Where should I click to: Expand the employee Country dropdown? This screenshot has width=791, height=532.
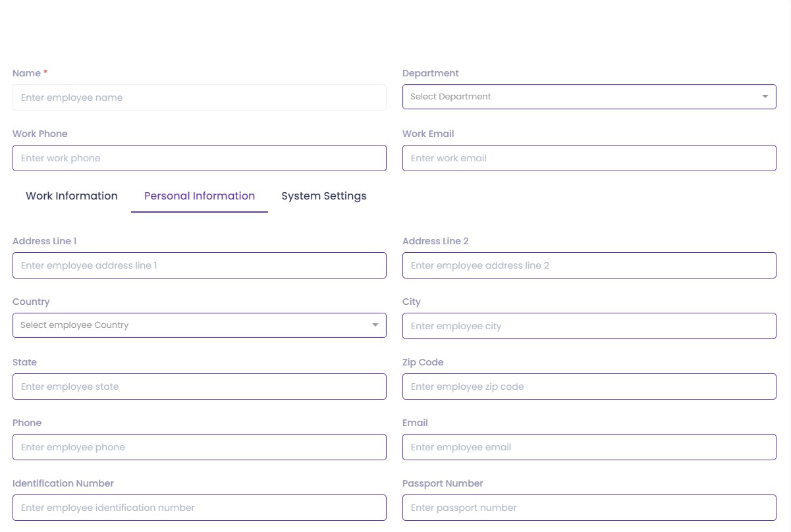[x=191, y=325]
